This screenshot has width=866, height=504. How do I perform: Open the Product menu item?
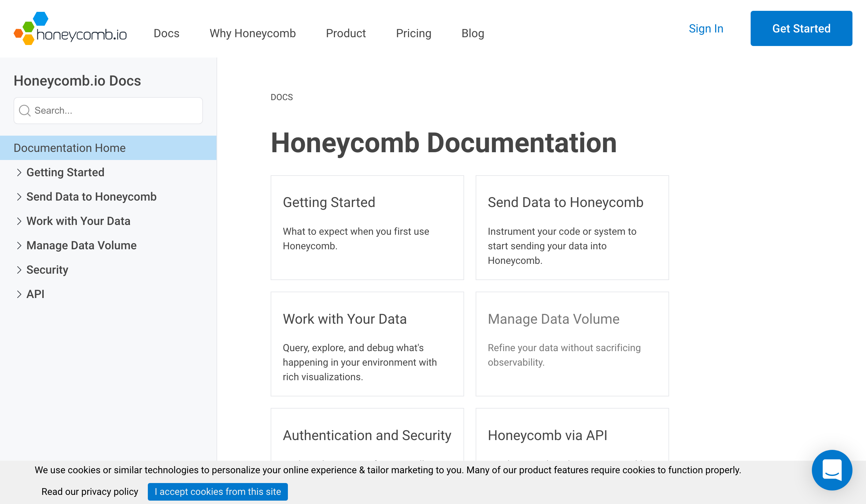[x=346, y=33]
